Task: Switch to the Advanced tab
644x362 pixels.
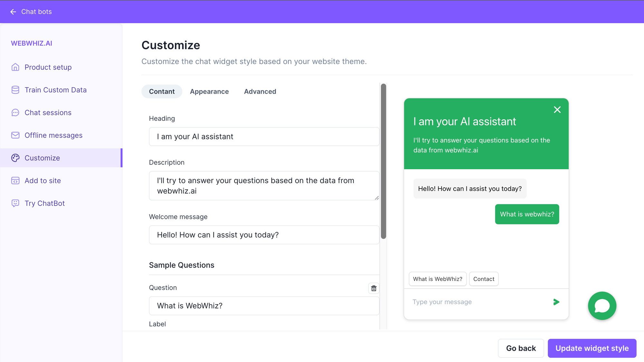Action: [260, 91]
